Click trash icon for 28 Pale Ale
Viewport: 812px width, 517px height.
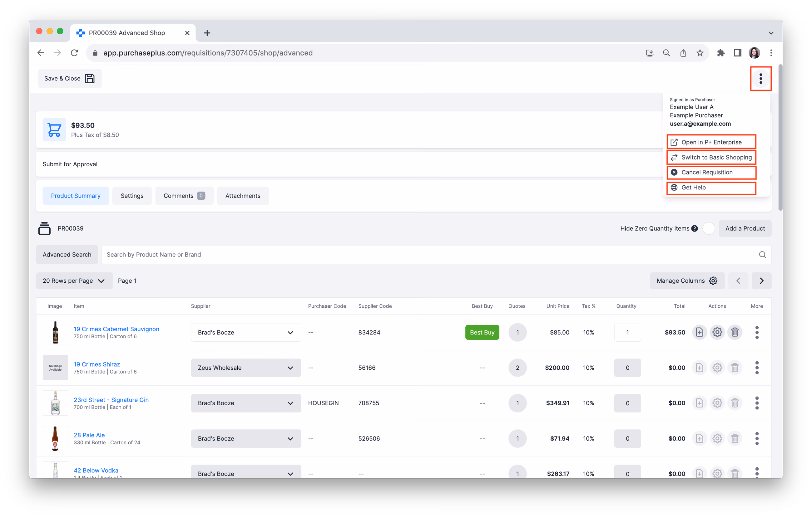click(x=735, y=438)
